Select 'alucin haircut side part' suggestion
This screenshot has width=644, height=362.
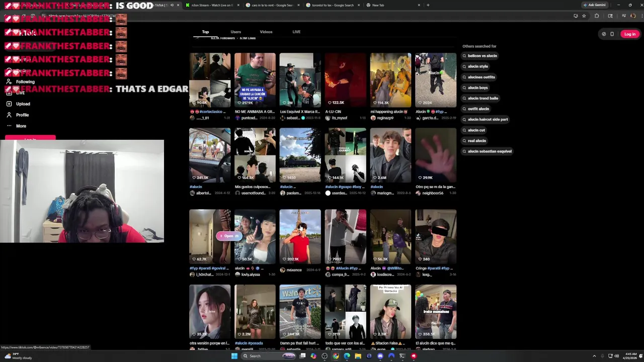click(486, 119)
